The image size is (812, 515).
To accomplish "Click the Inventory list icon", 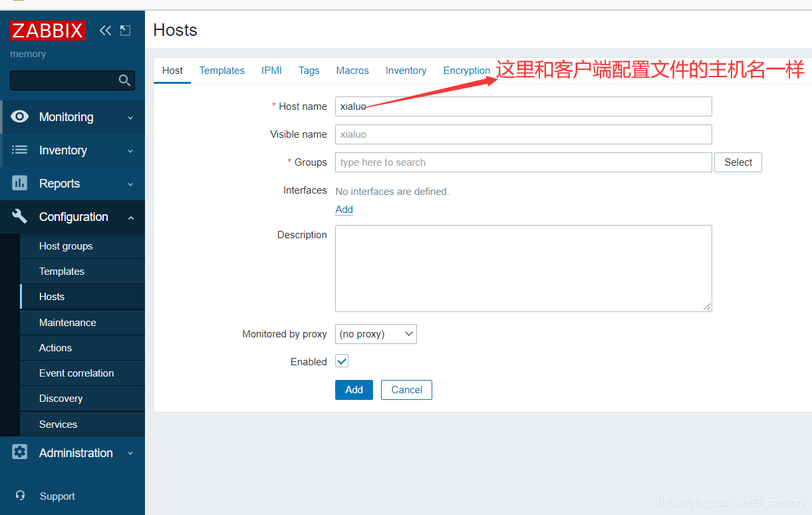I will (x=20, y=150).
